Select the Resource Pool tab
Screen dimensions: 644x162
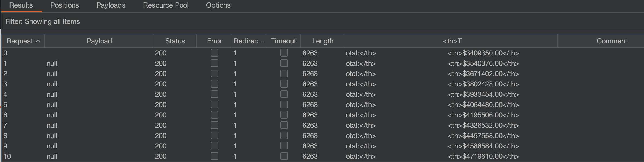pyautogui.click(x=166, y=5)
